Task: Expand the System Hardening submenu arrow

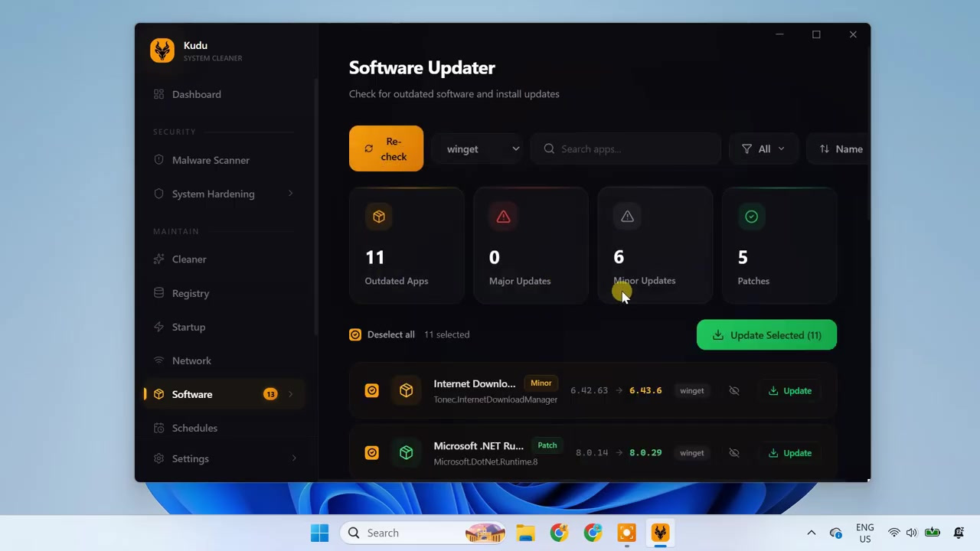Action: (x=290, y=194)
